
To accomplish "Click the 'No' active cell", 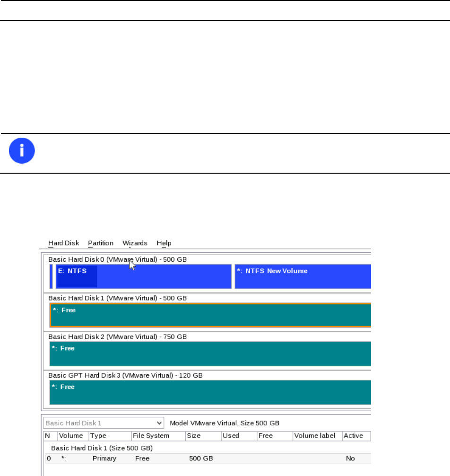I will [x=350, y=458].
